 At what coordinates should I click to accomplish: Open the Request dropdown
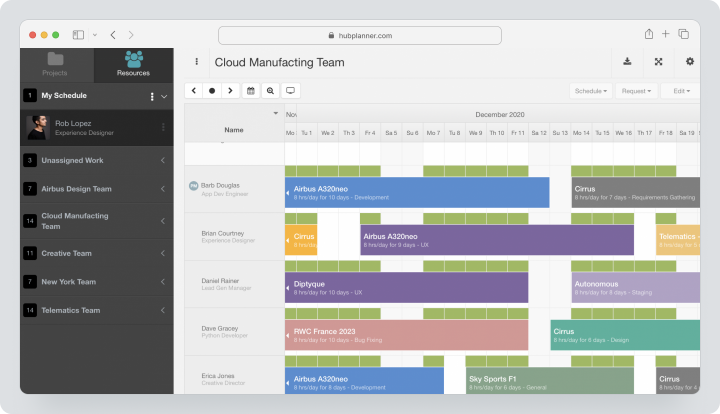[636, 91]
